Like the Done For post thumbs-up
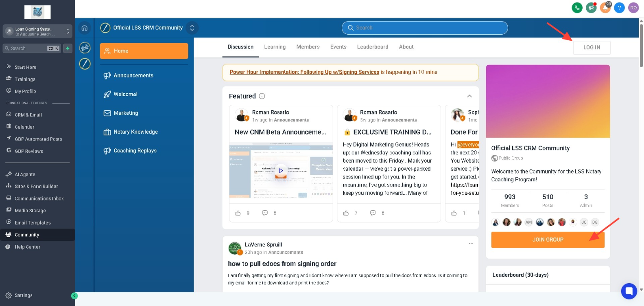644x306 pixels. (x=454, y=213)
